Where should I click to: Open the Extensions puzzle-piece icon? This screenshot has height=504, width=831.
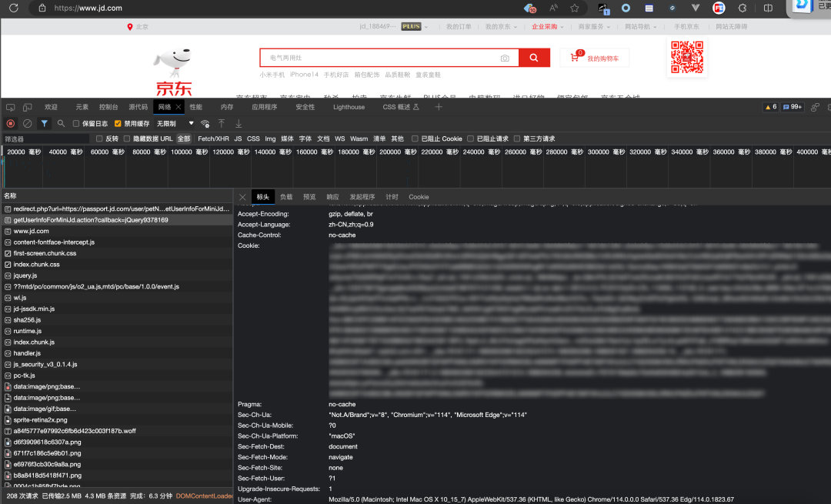(x=743, y=8)
